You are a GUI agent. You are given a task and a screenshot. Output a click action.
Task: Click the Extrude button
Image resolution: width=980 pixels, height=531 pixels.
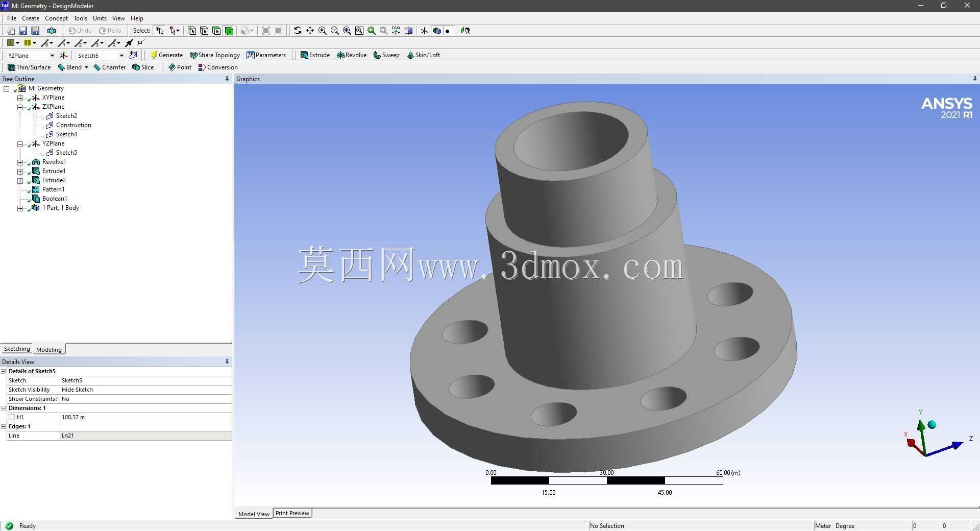(315, 55)
